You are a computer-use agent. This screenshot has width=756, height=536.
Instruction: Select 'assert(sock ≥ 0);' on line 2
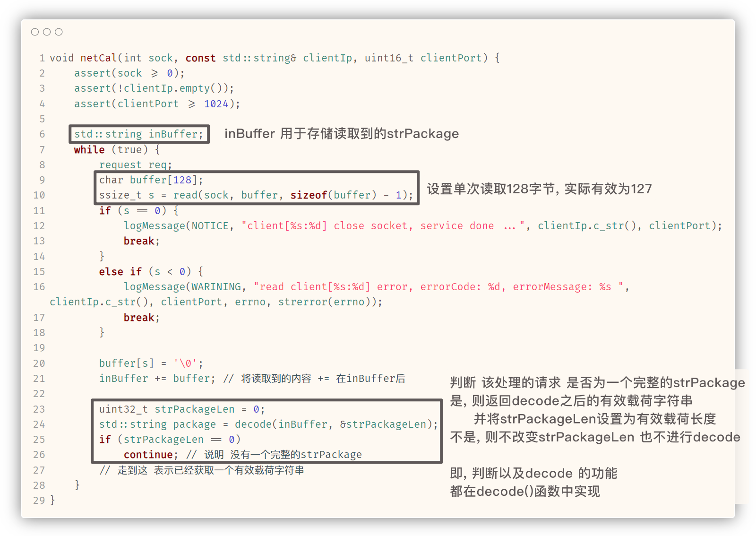coord(129,73)
